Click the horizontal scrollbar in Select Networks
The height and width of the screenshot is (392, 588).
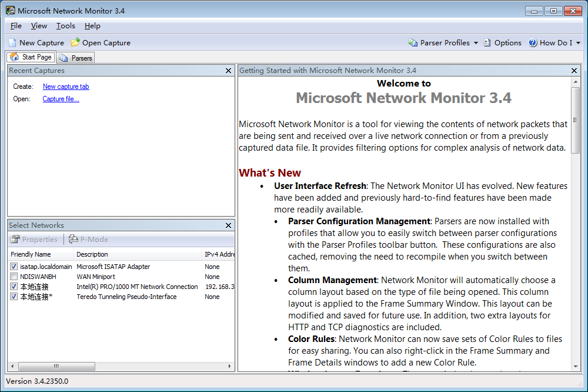118,366
